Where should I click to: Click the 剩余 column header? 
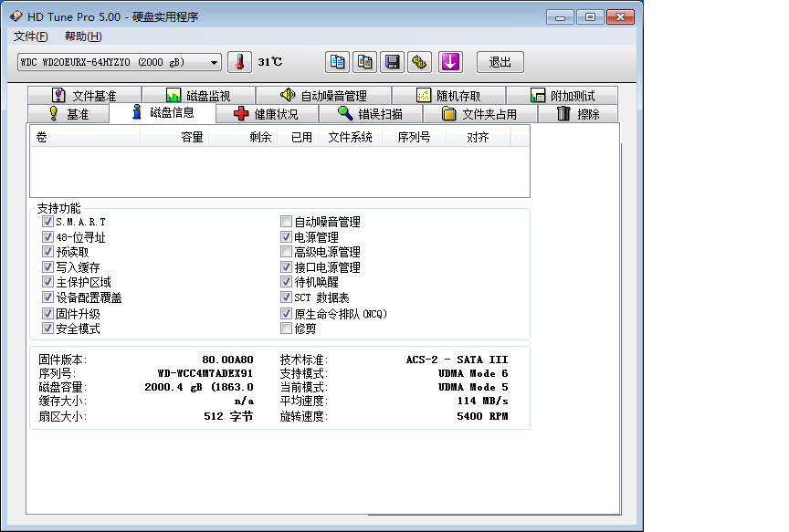[243, 137]
